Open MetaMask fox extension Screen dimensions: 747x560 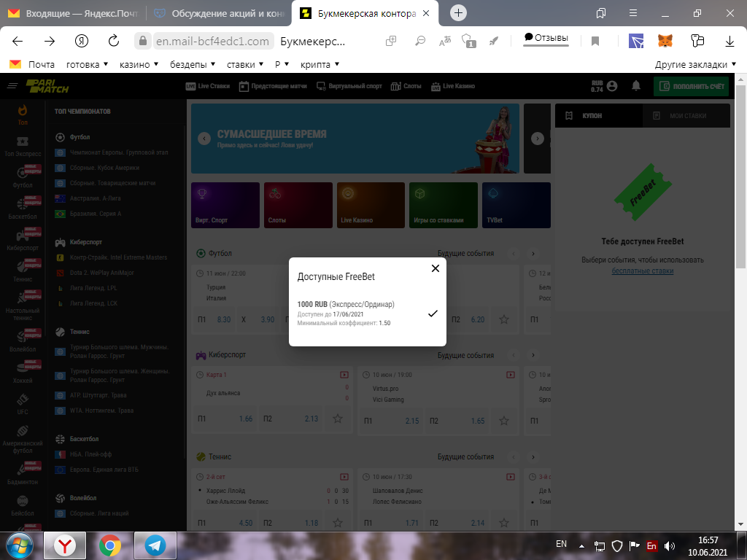point(665,41)
